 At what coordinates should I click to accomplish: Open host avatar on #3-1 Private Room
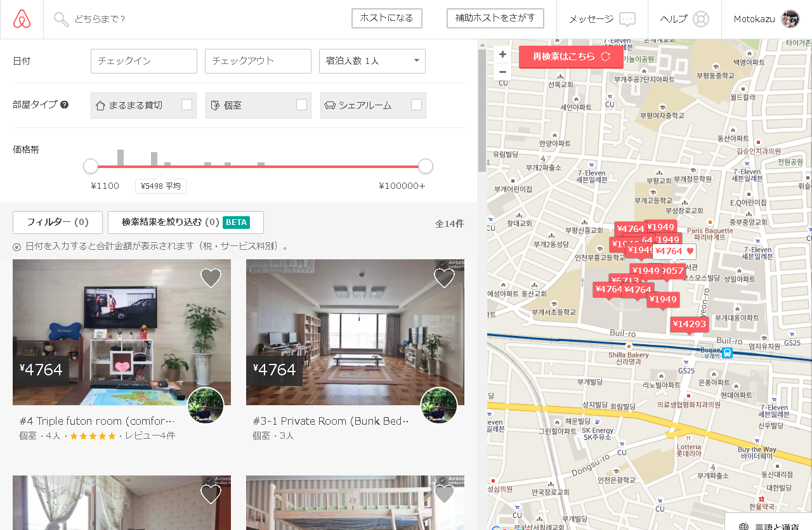point(439,406)
